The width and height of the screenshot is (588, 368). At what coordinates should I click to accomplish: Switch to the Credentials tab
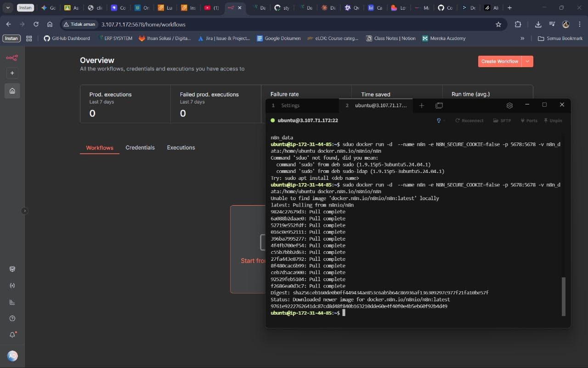140,148
